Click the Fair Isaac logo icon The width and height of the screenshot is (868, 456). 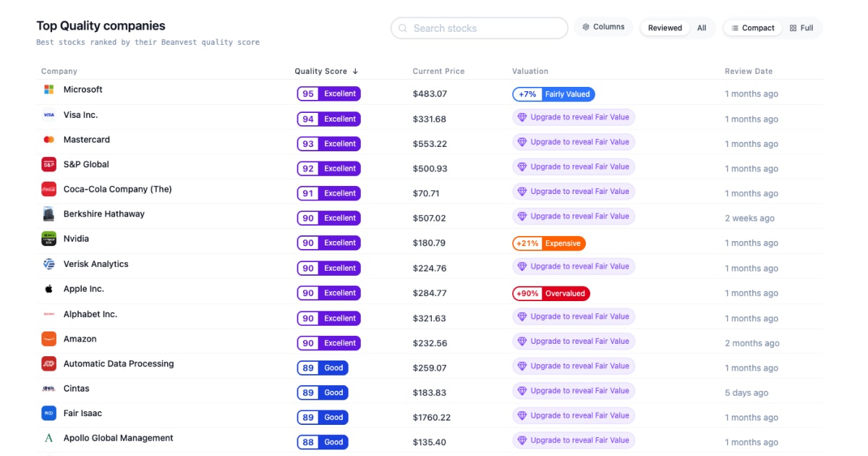tap(48, 413)
